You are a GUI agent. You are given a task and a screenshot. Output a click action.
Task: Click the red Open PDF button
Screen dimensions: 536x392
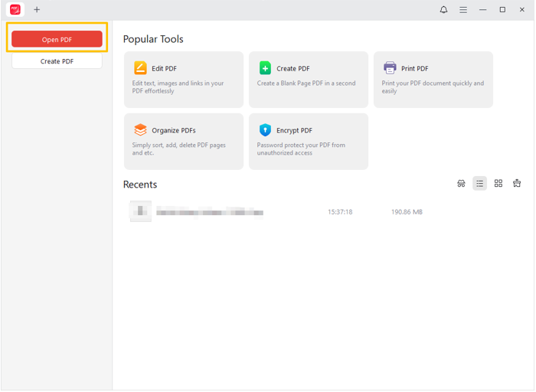click(57, 40)
